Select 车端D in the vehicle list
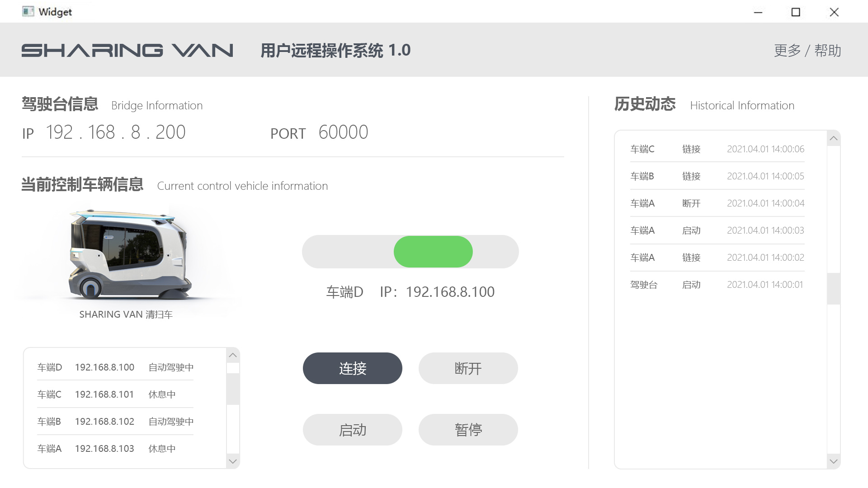 pos(115,367)
